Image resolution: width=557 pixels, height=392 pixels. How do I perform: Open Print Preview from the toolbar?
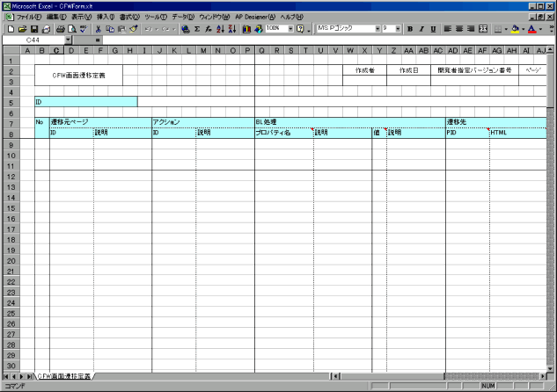pos(72,29)
